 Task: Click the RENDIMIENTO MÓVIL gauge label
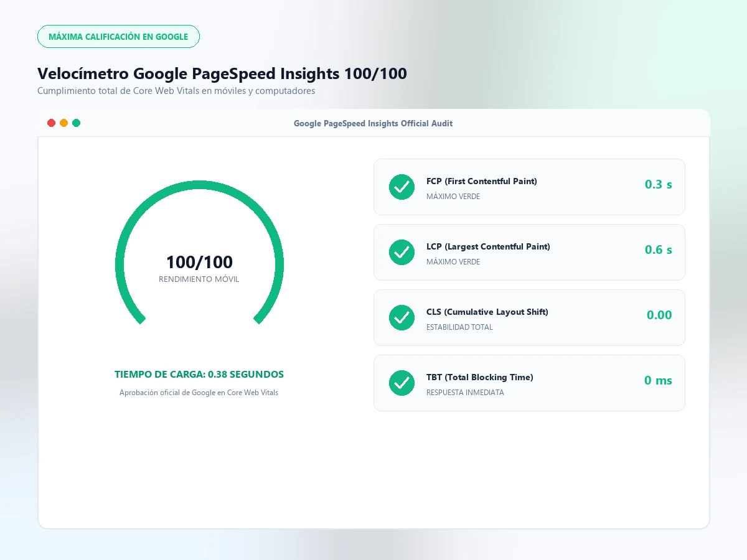pyautogui.click(x=199, y=279)
